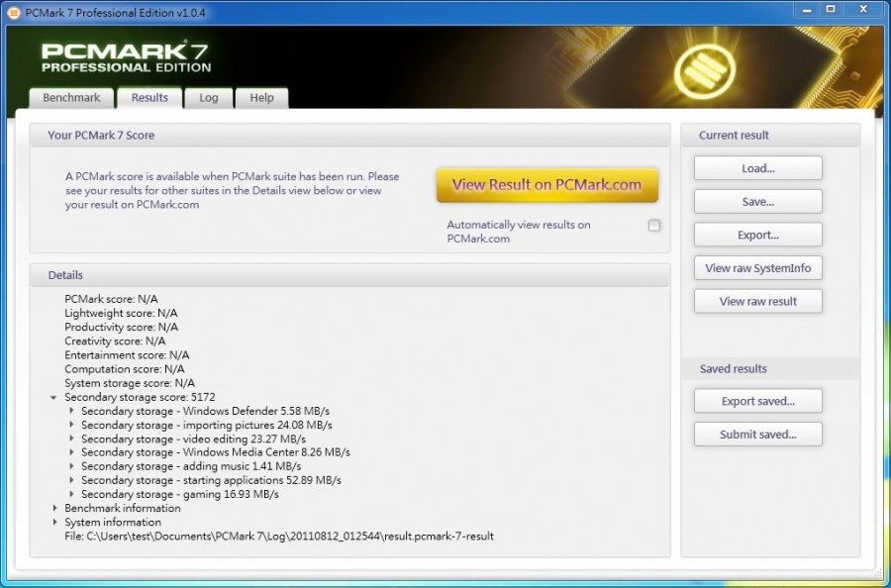Open the Help tab
The image size is (891, 588).
point(261,98)
